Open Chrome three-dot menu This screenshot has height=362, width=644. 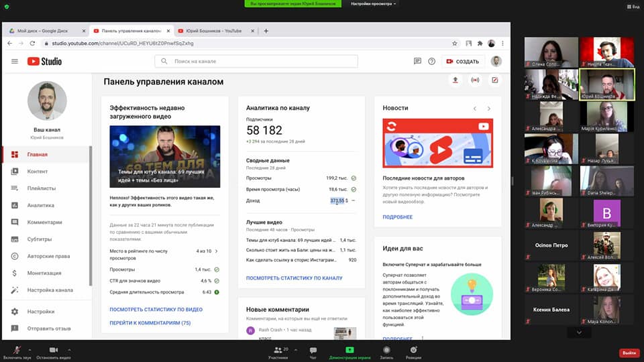pyautogui.click(x=502, y=43)
